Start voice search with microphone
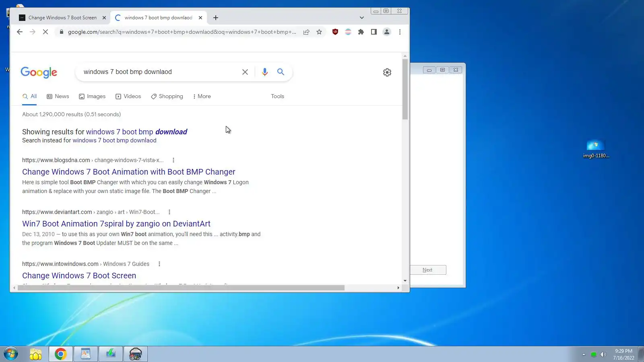This screenshot has width=644, height=362. pyautogui.click(x=265, y=72)
